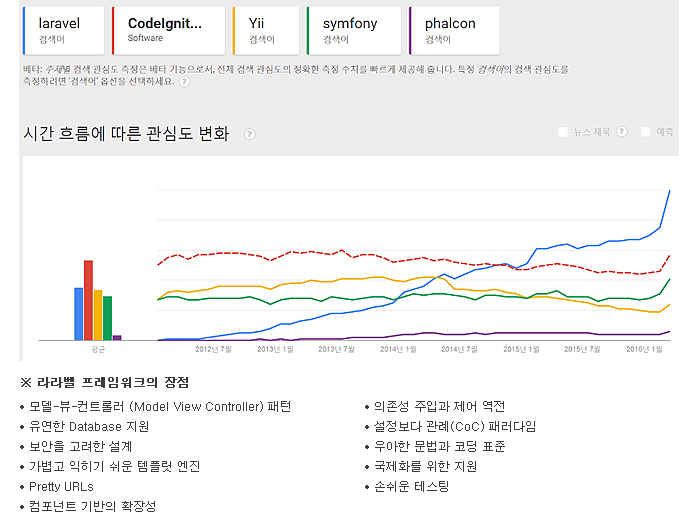This screenshot has height=521, width=700.
Task: Select the symfony search term card
Action: (x=354, y=30)
